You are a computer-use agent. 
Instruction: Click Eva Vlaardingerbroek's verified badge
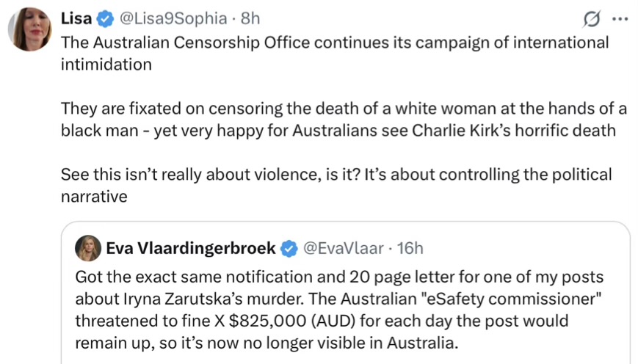[x=290, y=249]
